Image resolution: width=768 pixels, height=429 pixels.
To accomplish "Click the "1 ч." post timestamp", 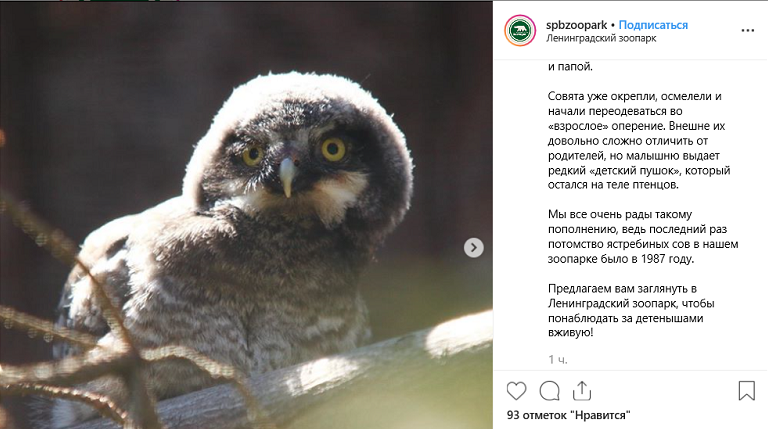I will click(x=557, y=360).
